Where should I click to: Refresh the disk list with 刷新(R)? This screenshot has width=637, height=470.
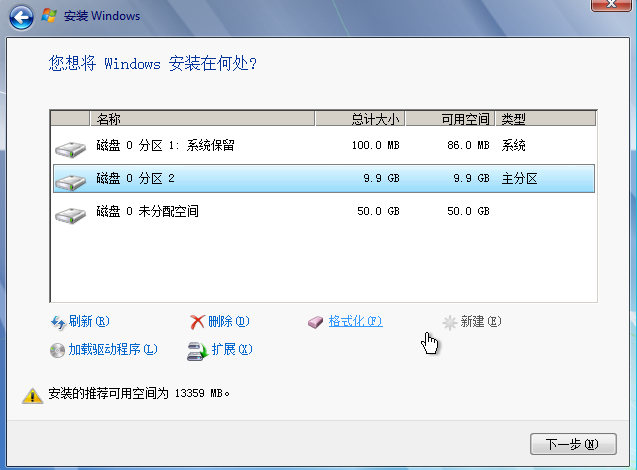pyautogui.click(x=89, y=321)
